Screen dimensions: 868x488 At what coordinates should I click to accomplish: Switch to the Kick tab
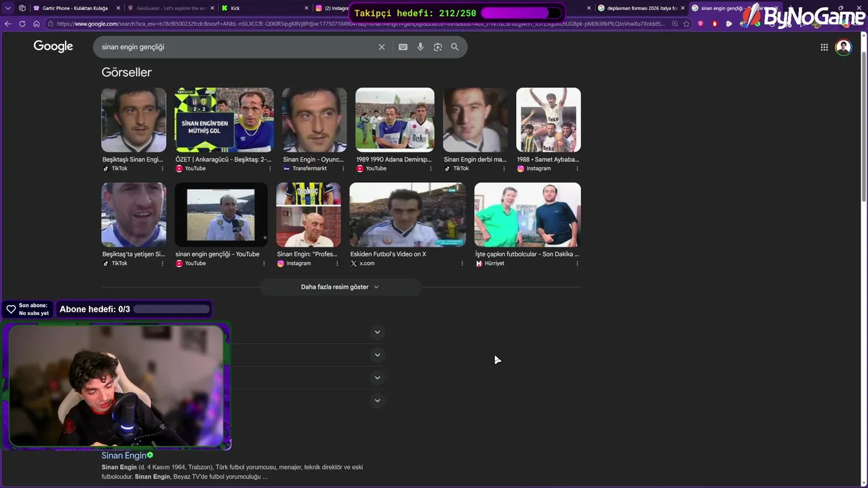[x=264, y=8]
